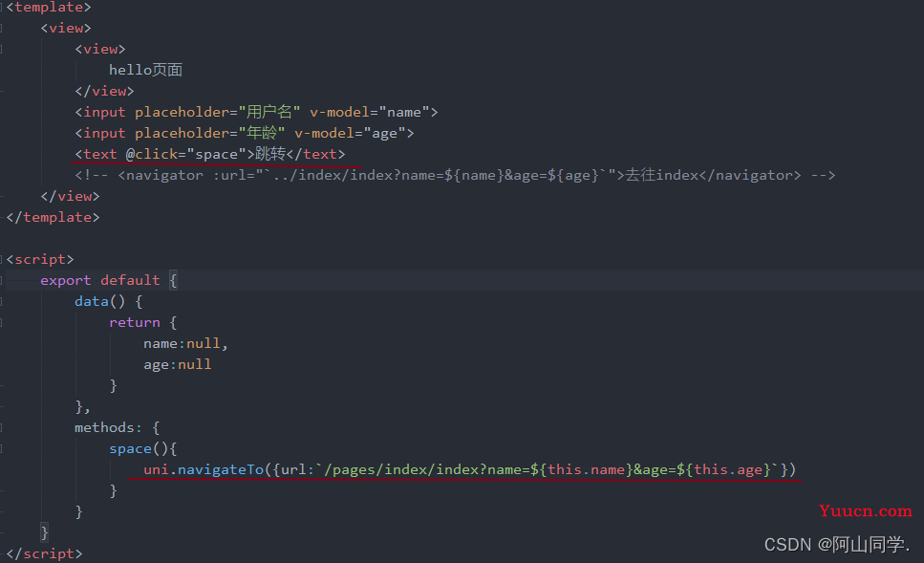Click the 'url:' key inside navigateTo

tap(298, 470)
